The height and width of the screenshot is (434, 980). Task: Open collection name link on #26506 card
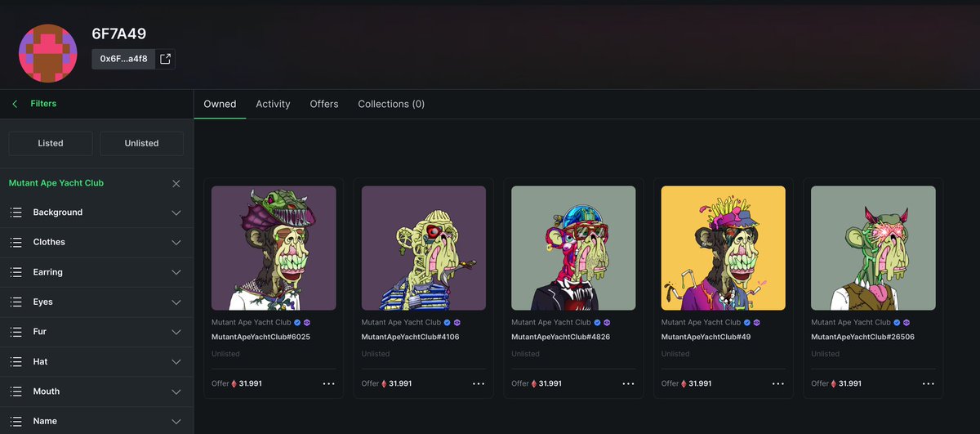(x=850, y=323)
